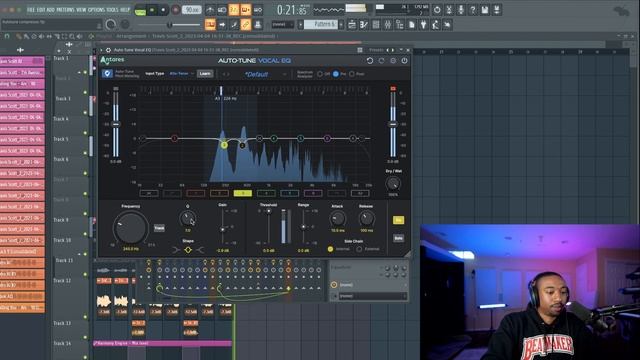Click the Threshold slider handle
The image size is (640, 360).
[269, 211]
